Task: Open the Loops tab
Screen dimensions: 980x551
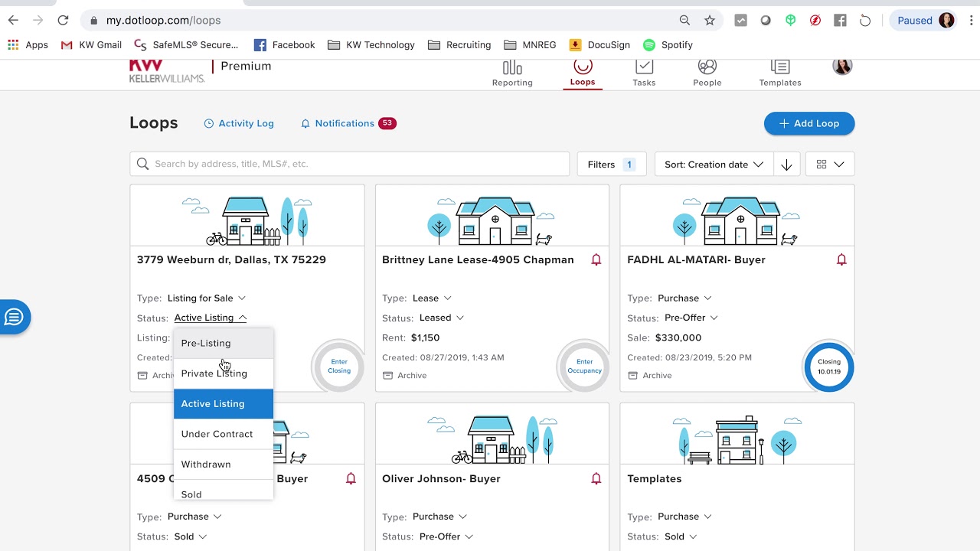Action: click(583, 73)
